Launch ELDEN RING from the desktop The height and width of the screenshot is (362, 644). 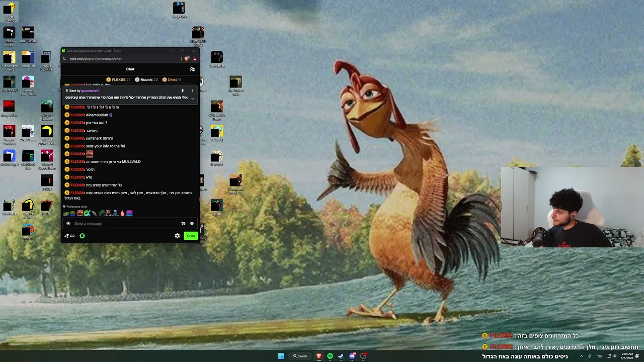point(9,83)
